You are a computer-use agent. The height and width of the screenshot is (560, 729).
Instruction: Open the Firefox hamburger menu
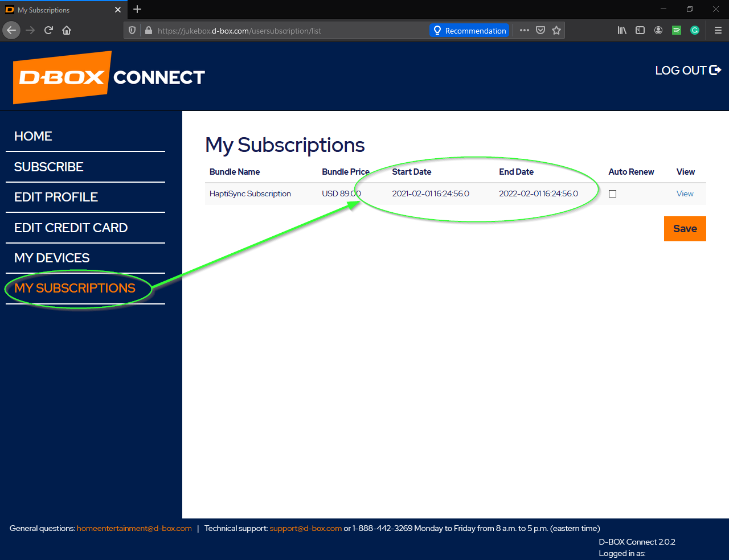coord(718,30)
